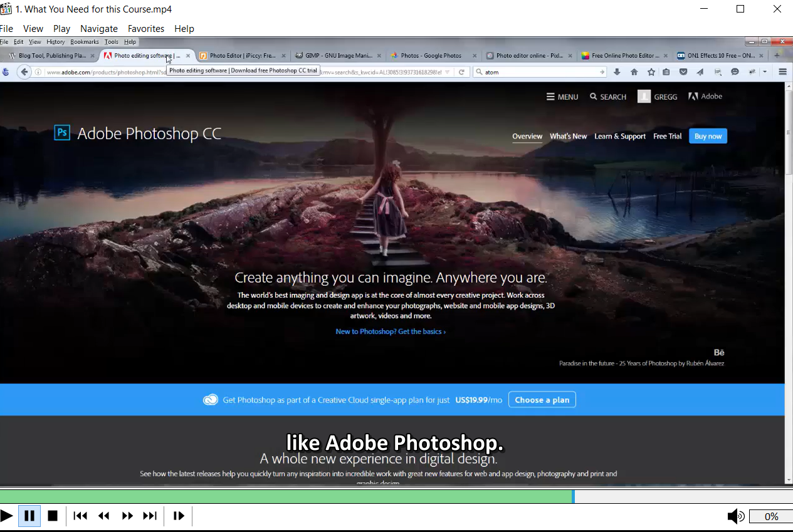Open the browser's History menu
Screen dimensions: 793x532
(x=56, y=42)
